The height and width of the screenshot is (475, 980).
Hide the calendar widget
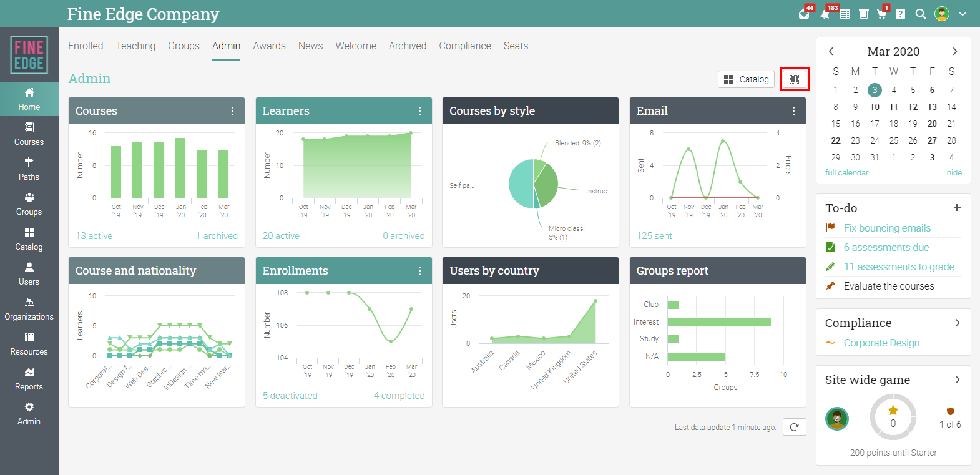(x=954, y=173)
